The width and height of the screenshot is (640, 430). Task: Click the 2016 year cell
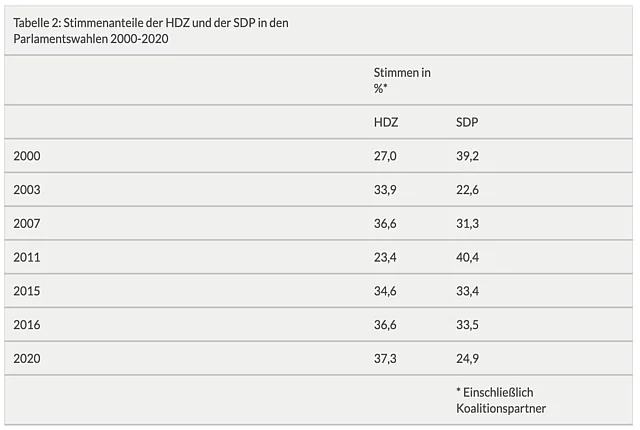pyautogui.click(x=27, y=325)
